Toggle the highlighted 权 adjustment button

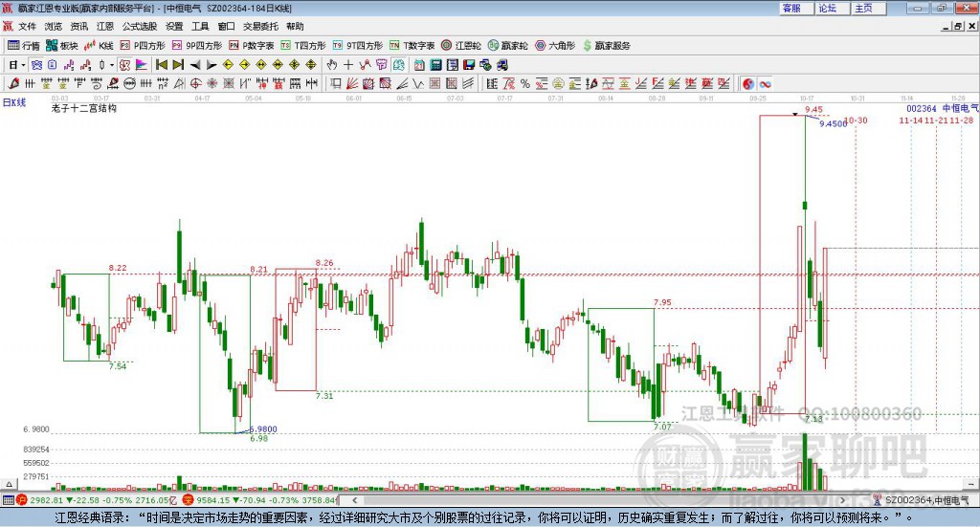(x=124, y=65)
